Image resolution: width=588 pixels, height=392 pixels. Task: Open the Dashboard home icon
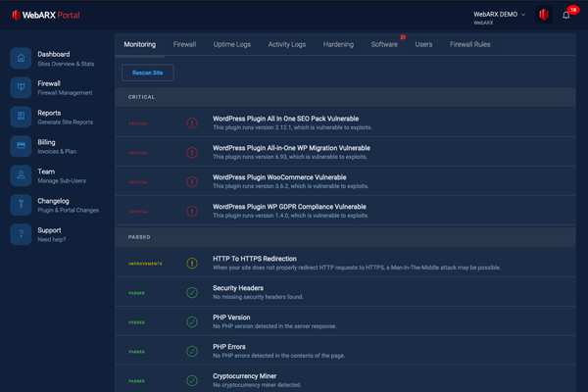coord(21,58)
